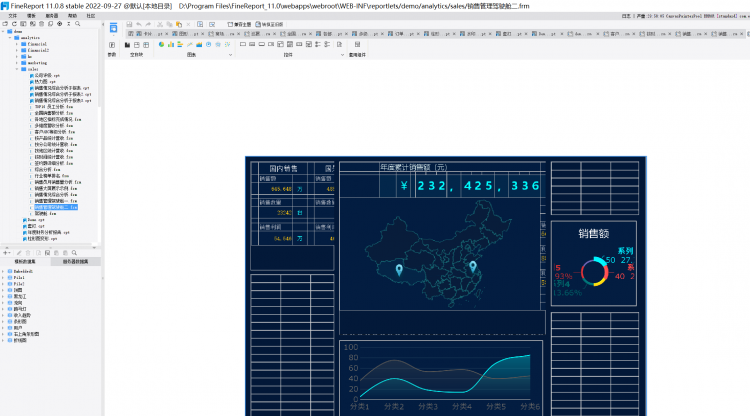Select the donut chart under 销售额
The image size is (750, 416).
pos(595,272)
